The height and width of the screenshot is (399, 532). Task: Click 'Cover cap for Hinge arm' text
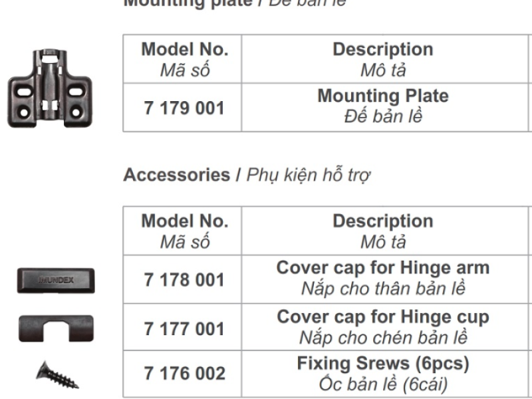click(x=382, y=268)
